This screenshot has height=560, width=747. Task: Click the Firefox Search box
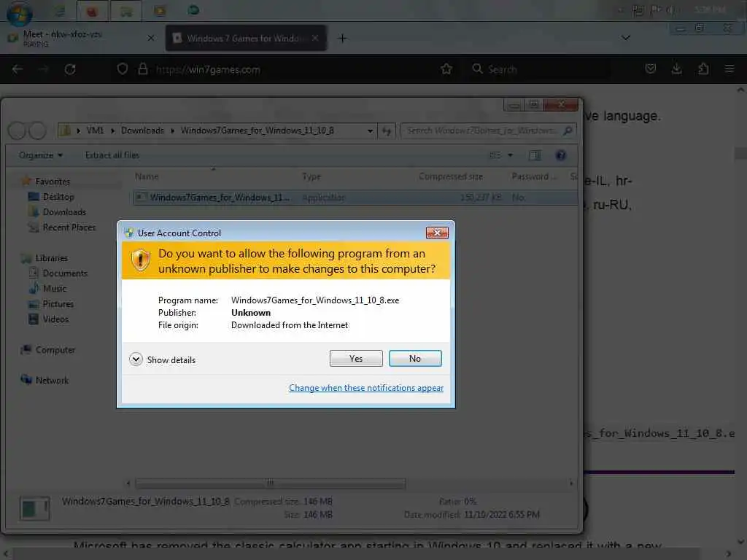click(x=538, y=69)
